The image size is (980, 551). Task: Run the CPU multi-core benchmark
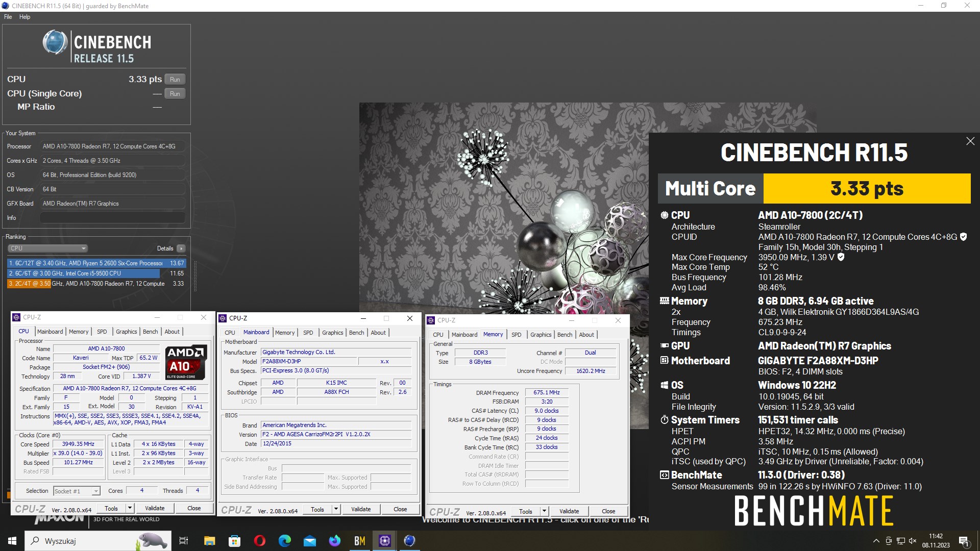[x=175, y=79]
